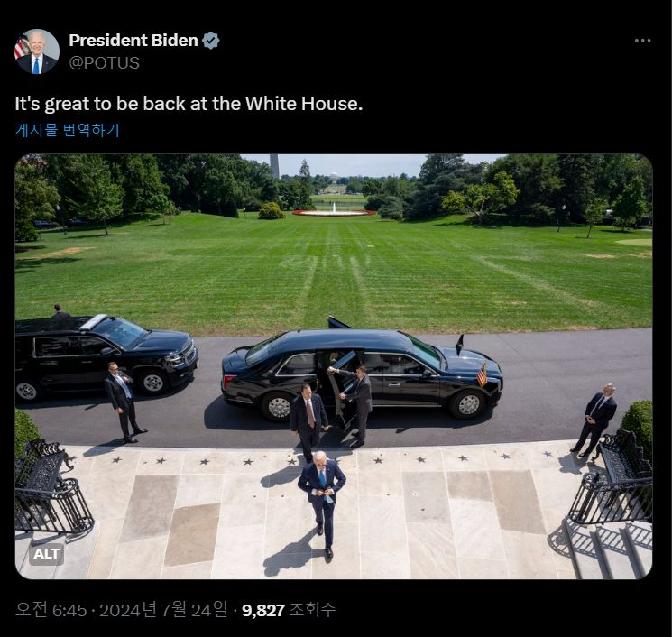Open the more options ellipsis menu
The width and height of the screenshot is (672, 637).
click(642, 41)
